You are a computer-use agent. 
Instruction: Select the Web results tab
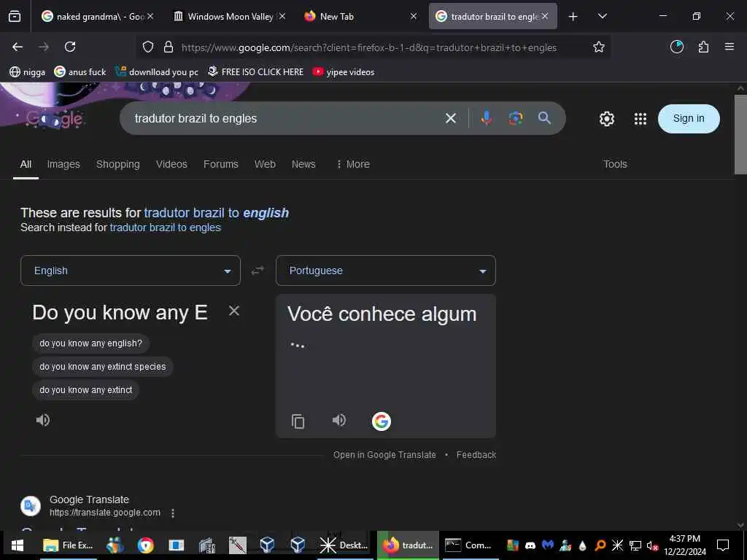[x=265, y=164]
